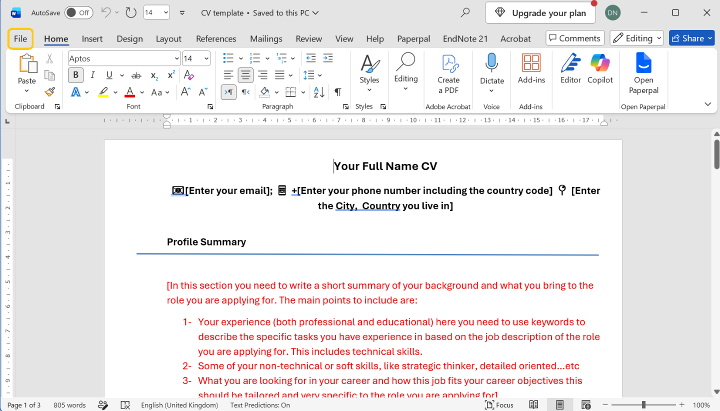Open Editing mode dropdown near Share
720x411 pixels.
pyautogui.click(x=636, y=38)
